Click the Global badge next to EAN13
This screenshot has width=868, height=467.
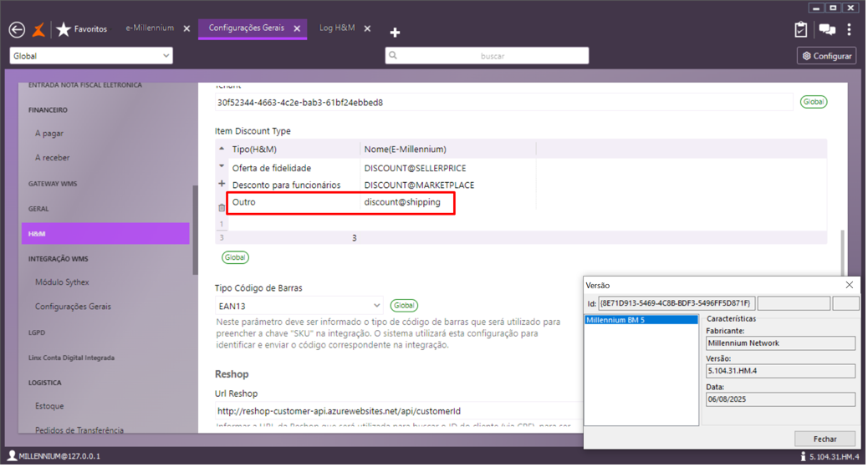(404, 306)
